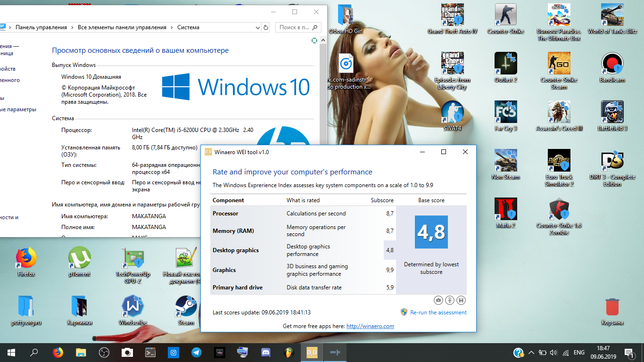
Task: Open the Counter-Strike desktop shortcut
Action: 505,19
